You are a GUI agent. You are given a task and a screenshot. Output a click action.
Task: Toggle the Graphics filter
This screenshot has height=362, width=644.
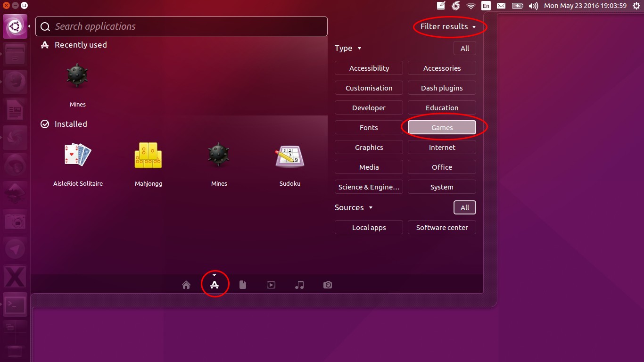point(369,147)
